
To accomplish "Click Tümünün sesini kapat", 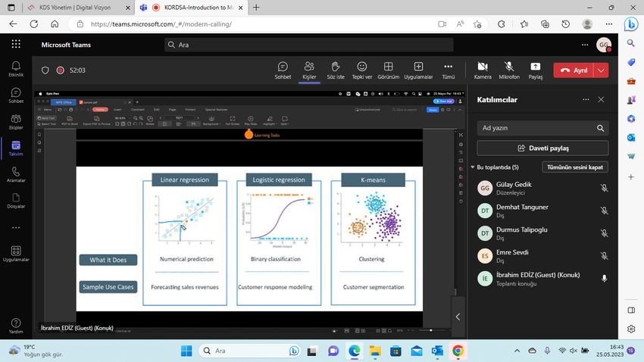I will (575, 167).
